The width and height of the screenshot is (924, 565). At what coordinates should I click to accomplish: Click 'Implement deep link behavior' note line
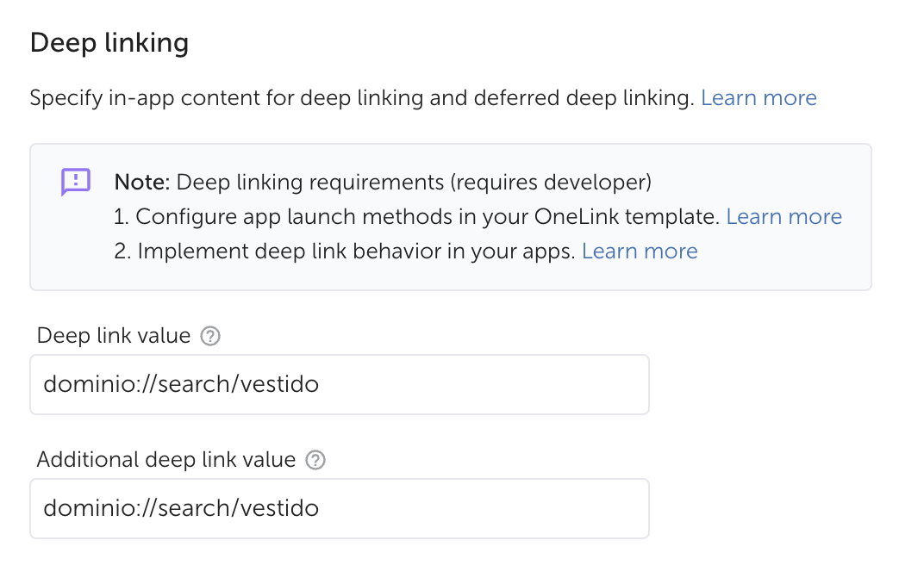(345, 251)
